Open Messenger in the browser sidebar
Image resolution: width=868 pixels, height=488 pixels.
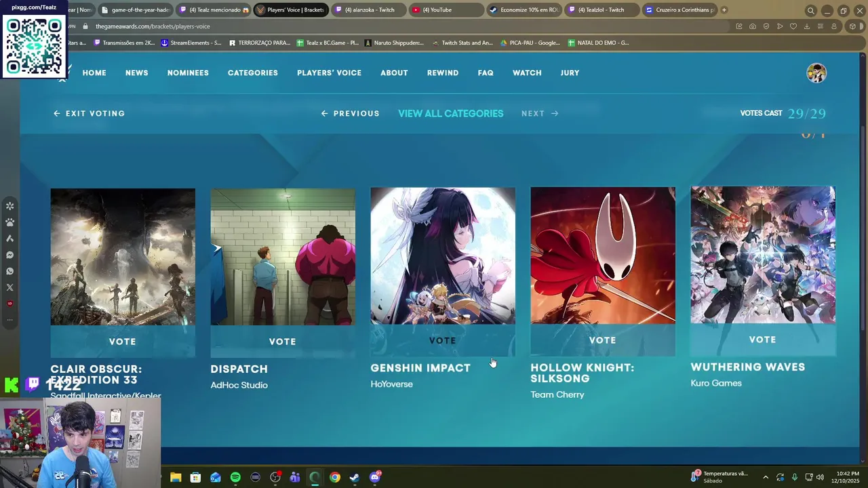9,255
